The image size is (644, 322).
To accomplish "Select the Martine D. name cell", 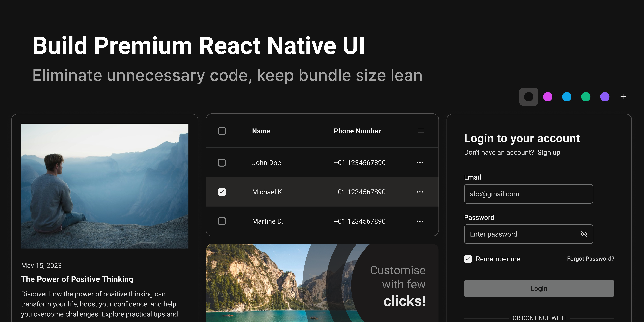I will click(x=267, y=221).
